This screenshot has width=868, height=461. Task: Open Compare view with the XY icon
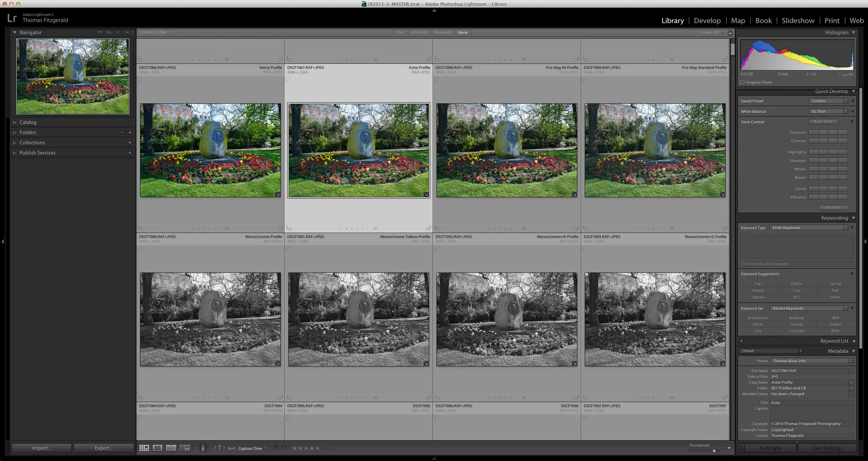click(x=171, y=448)
